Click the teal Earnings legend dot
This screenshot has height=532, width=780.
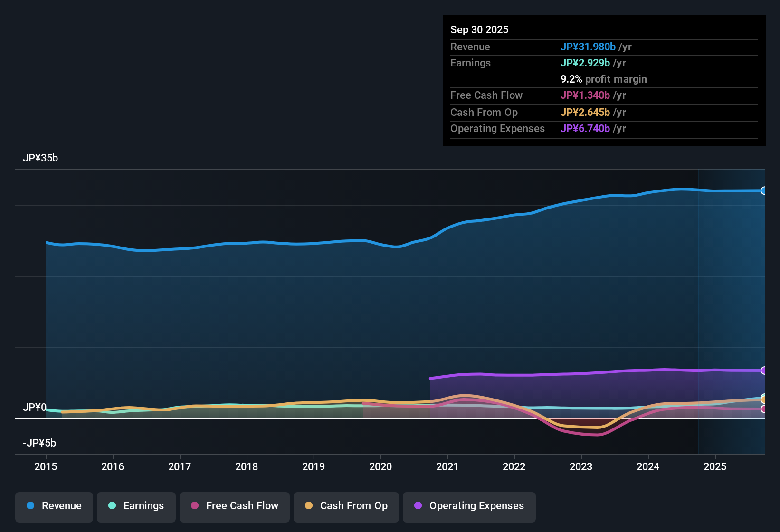pos(112,506)
